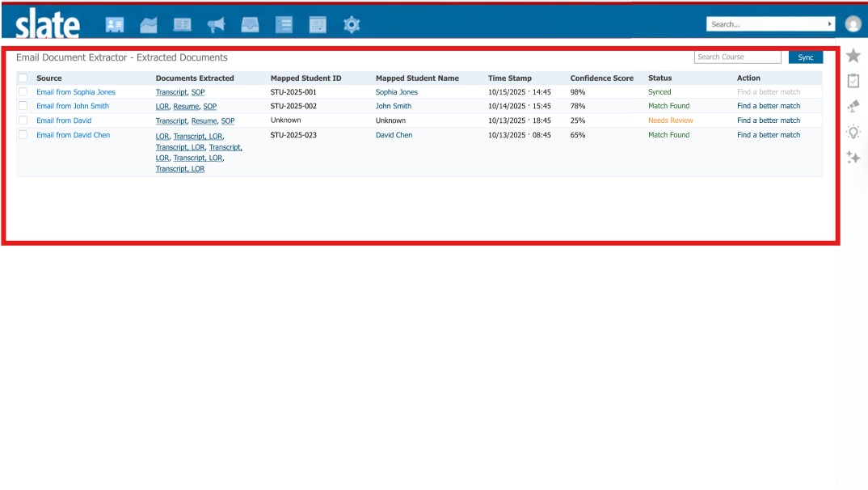Screen dimensions: 868x490
Task: Sort by the Time Stamp column header
Action: tap(509, 78)
